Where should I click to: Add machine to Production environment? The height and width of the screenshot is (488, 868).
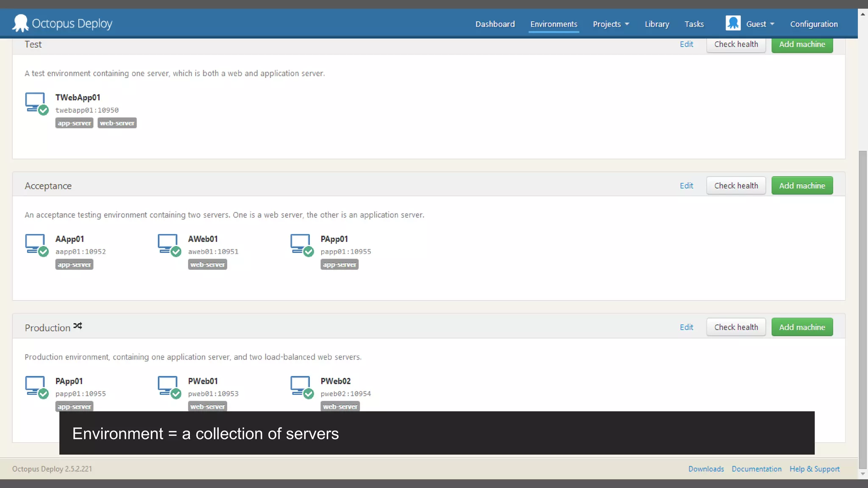point(801,327)
